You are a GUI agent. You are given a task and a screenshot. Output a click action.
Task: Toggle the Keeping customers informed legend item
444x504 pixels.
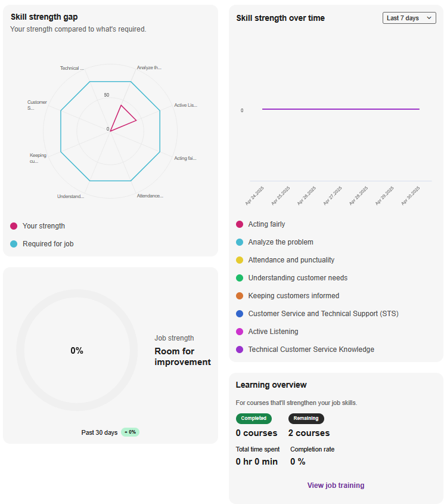293,296
